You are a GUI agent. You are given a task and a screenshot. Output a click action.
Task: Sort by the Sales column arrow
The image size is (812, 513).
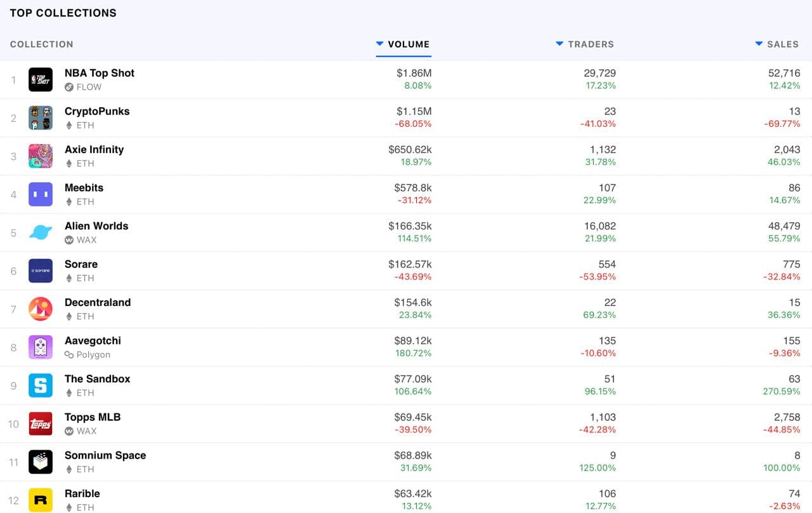(759, 44)
